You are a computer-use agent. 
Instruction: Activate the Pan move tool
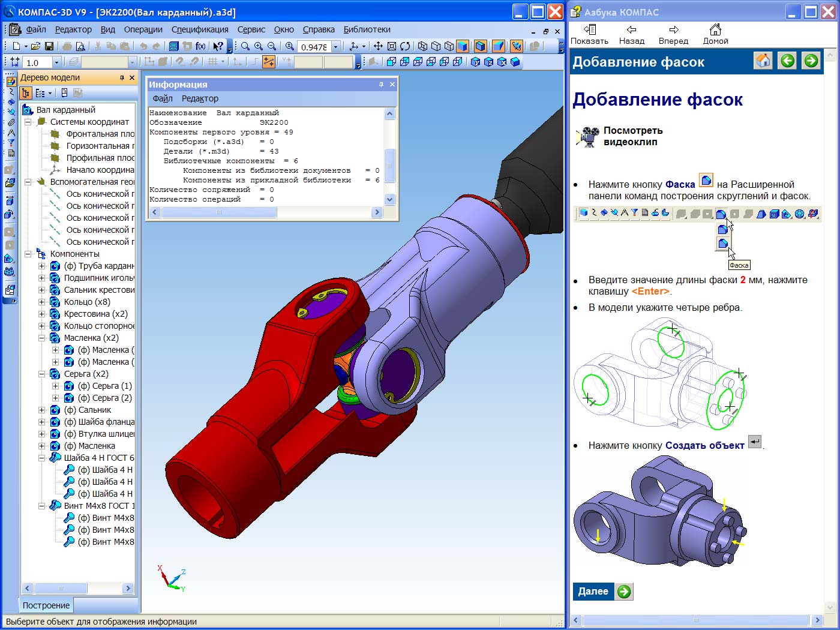tap(378, 46)
